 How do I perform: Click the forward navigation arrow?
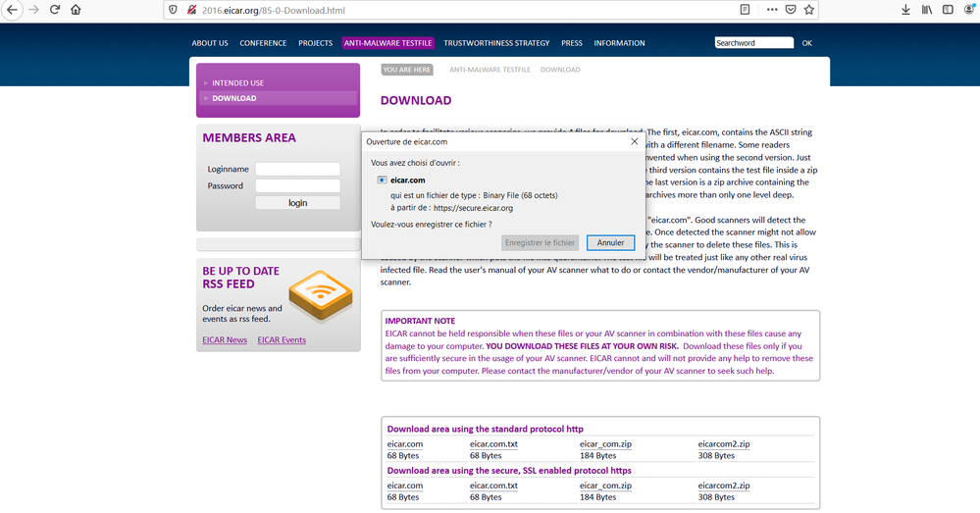(33, 10)
